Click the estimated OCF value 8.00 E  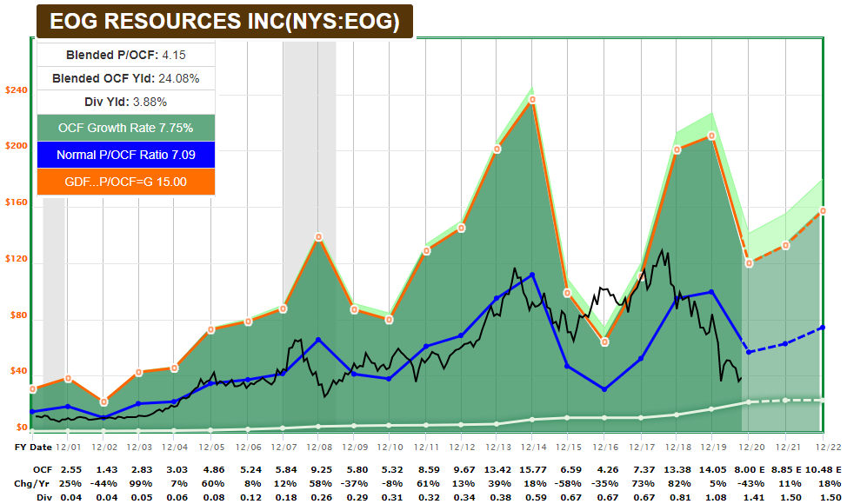pyautogui.click(x=750, y=470)
